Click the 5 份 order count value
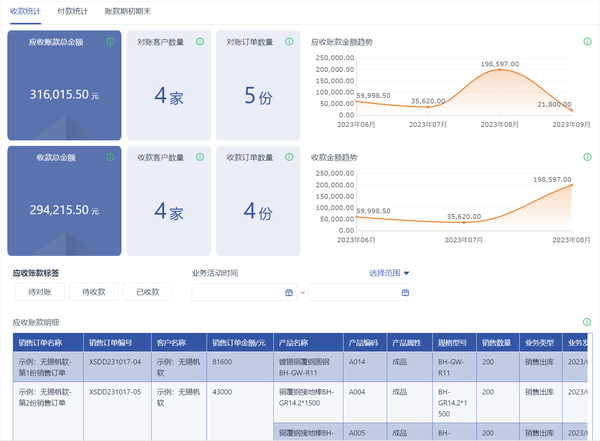Screen dimensions: 600x441 tap(258, 96)
